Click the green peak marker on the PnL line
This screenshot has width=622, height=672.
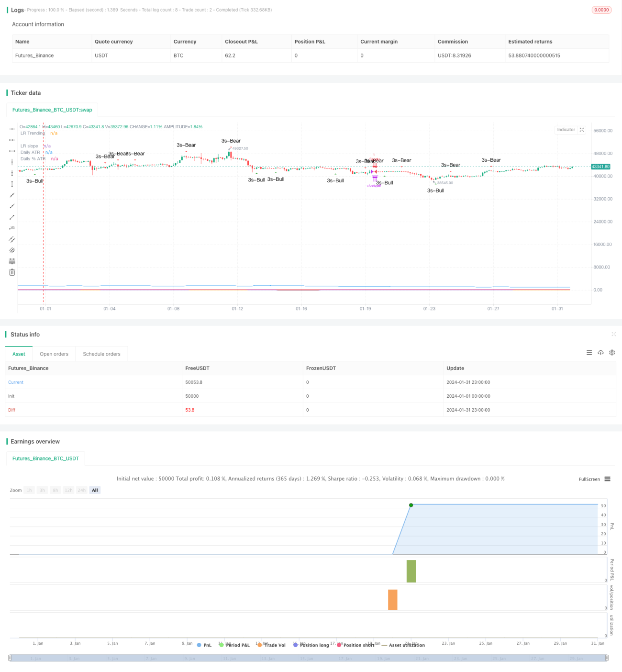point(411,505)
